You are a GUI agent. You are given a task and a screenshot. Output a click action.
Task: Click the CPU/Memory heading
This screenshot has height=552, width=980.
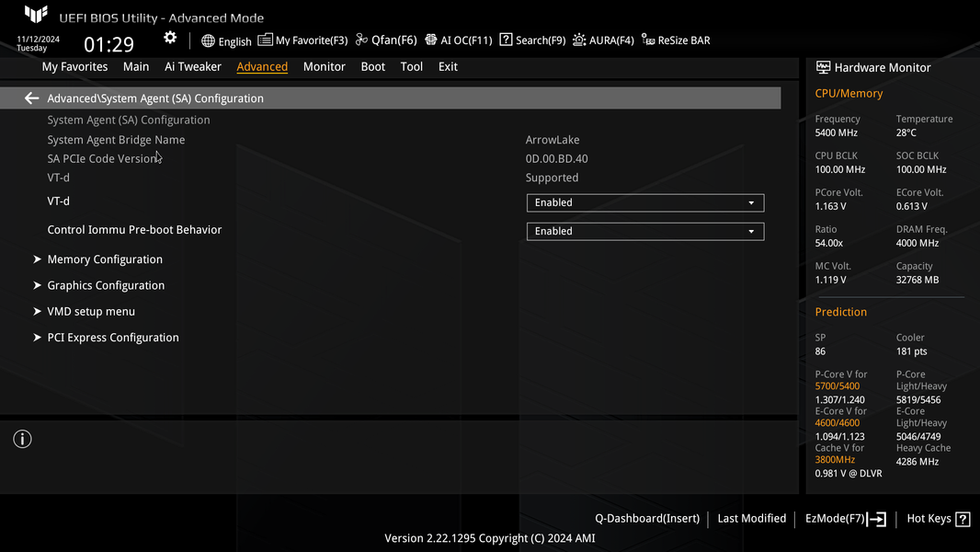coord(849,94)
